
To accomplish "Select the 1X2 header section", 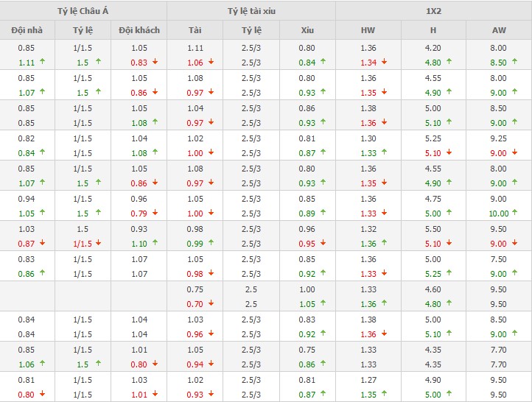I will (433, 12).
